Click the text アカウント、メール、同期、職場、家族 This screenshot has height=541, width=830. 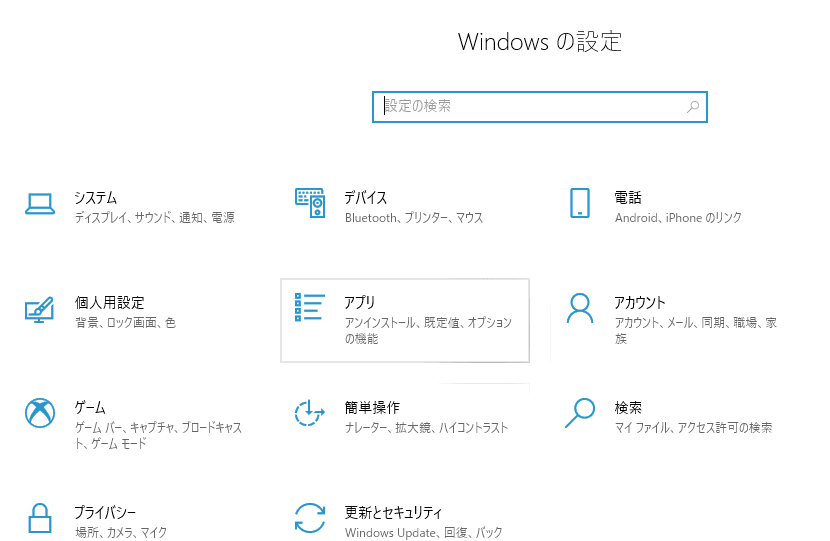[x=696, y=330]
